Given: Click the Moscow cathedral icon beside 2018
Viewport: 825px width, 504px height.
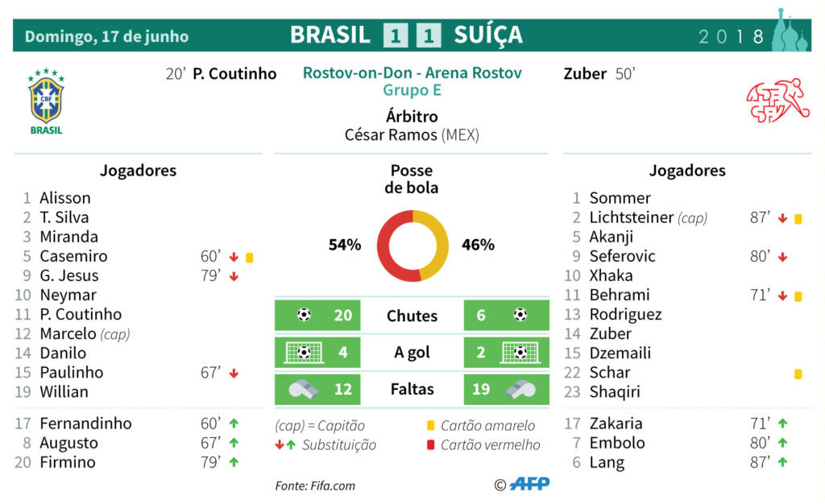Looking at the screenshot, I should (790, 31).
